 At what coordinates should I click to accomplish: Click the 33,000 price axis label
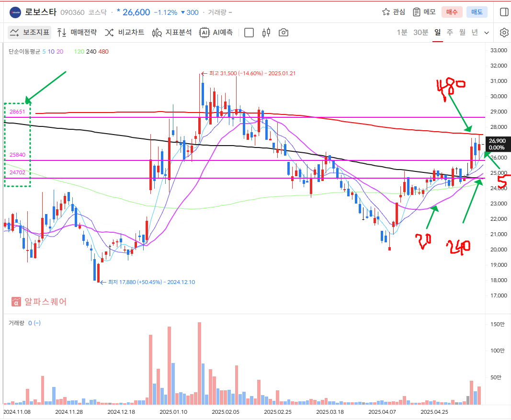[x=499, y=50]
